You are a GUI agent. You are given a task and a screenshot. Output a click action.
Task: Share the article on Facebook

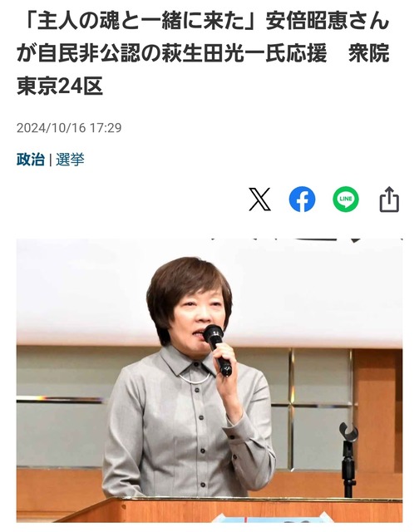click(x=302, y=199)
